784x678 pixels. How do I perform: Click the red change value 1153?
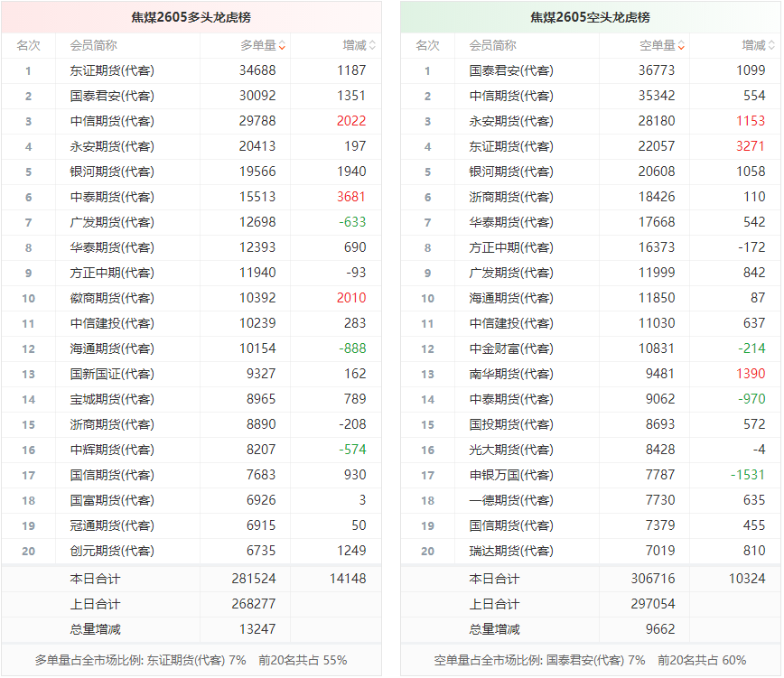pyautogui.click(x=751, y=121)
